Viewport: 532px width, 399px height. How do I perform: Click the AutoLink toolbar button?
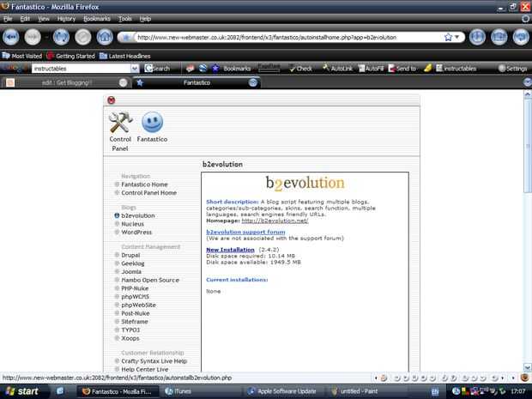pos(337,69)
